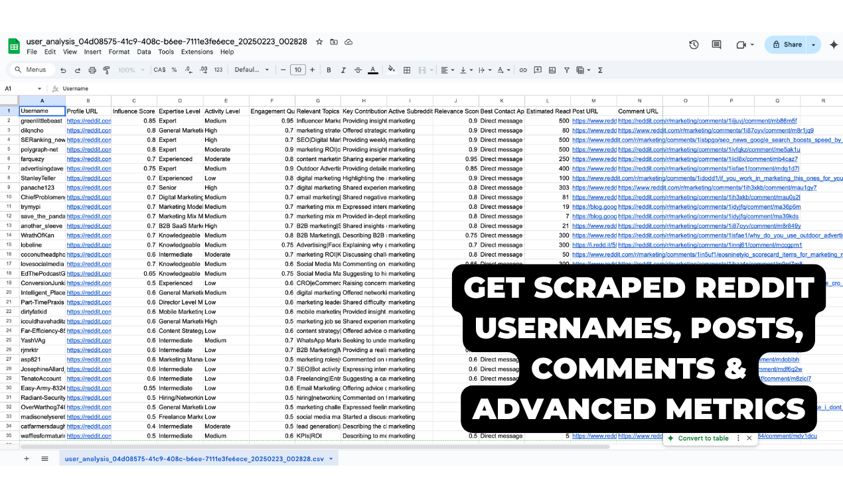
Task: Open the sheet tab dropdown arrow
Action: 331,458
